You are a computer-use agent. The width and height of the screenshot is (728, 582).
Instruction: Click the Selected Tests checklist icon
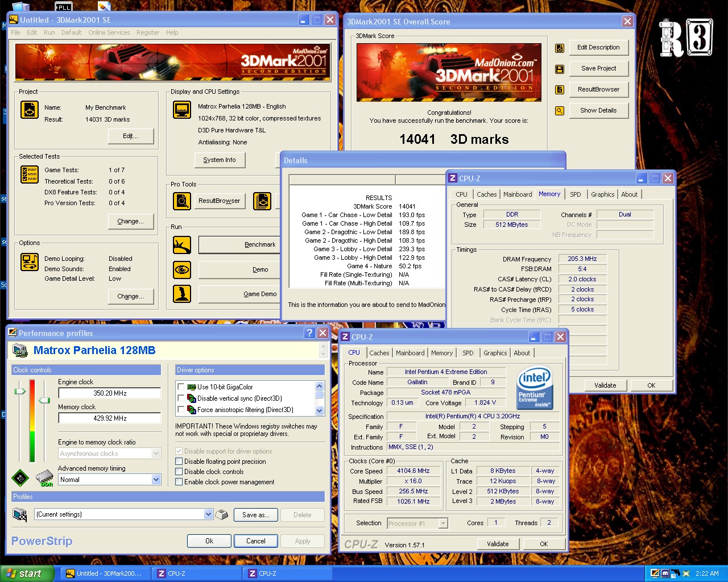(30, 174)
